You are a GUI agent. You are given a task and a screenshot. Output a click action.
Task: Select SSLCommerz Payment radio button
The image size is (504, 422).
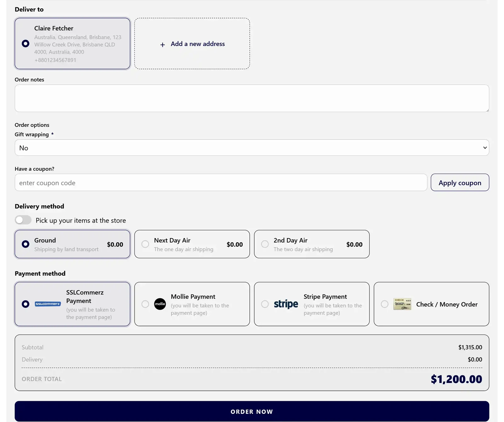pyautogui.click(x=26, y=304)
